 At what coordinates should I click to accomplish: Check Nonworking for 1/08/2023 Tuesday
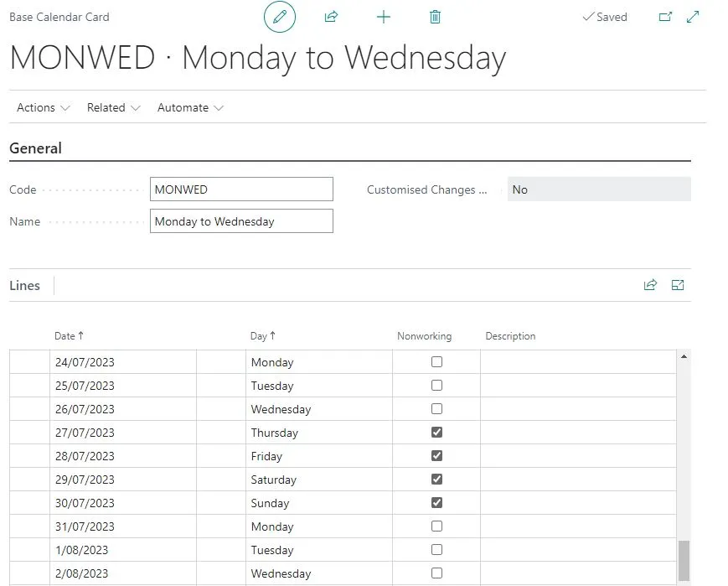pyautogui.click(x=437, y=549)
